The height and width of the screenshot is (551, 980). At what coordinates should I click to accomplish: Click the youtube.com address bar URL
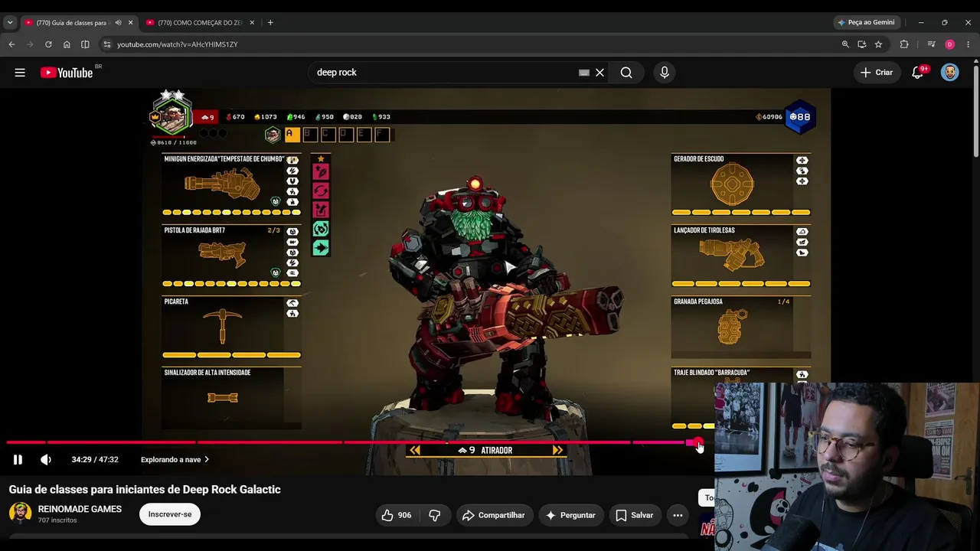click(x=178, y=44)
